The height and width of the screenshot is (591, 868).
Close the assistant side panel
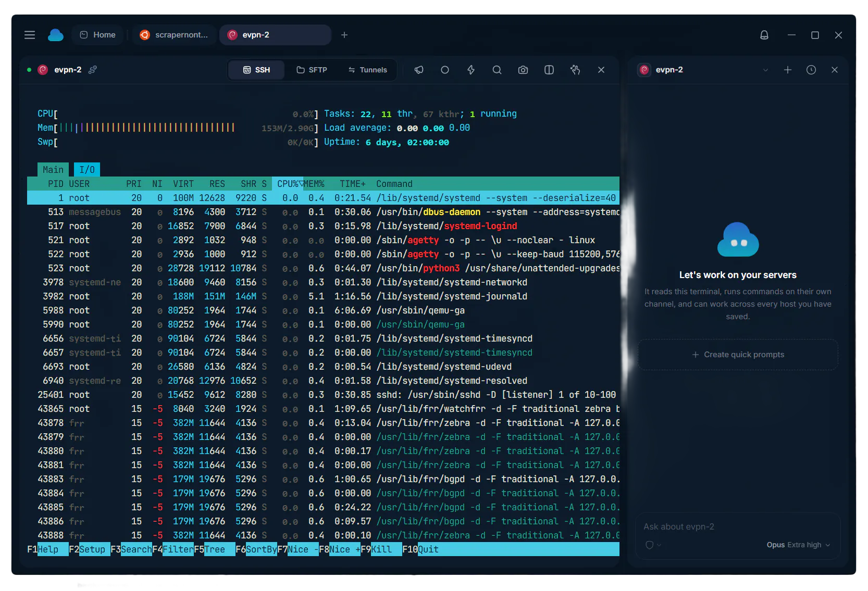(x=835, y=70)
